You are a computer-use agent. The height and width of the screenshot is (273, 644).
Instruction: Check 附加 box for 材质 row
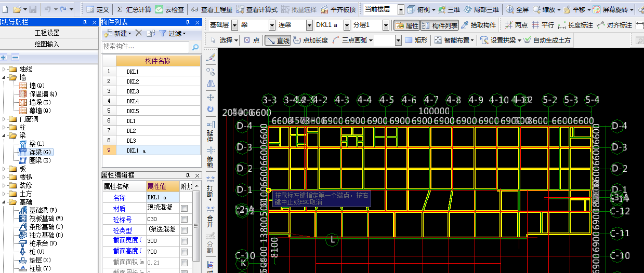click(184, 208)
